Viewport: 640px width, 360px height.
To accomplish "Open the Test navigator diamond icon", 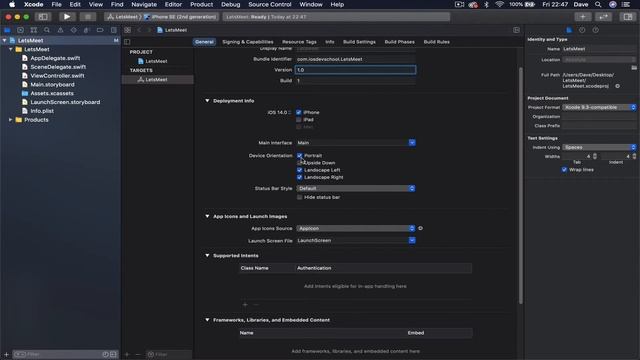I will tap(73, 30).
